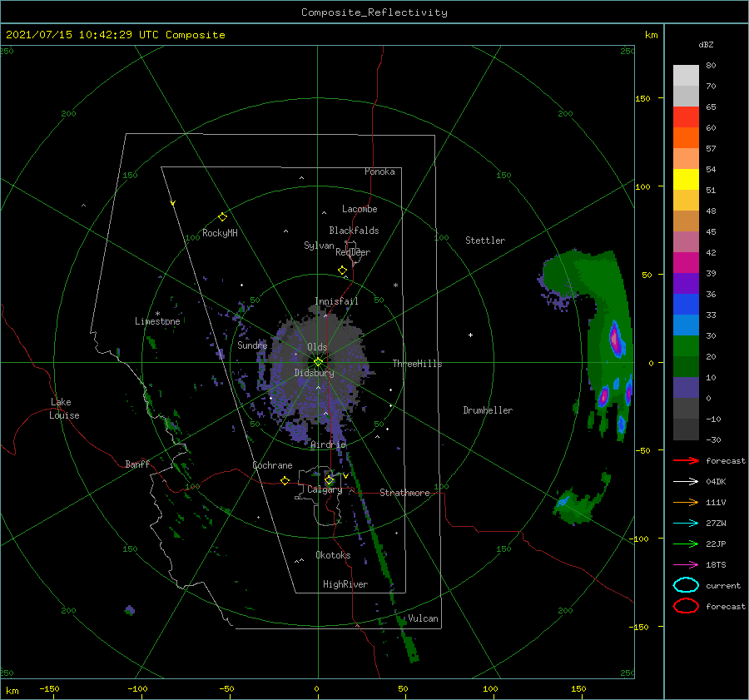
Task: Select the blue 33-36 dBZ swatch
Action: (x=686, y=305)
